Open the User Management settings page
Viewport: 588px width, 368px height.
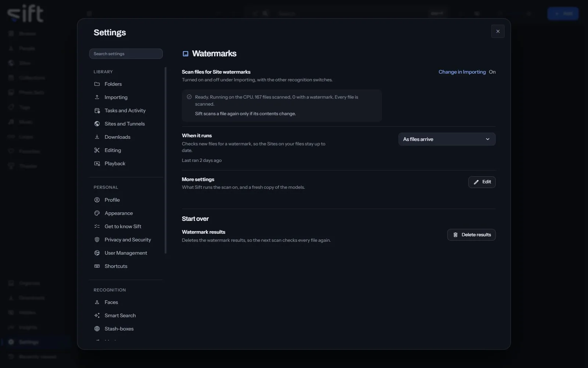click(126, 253)
